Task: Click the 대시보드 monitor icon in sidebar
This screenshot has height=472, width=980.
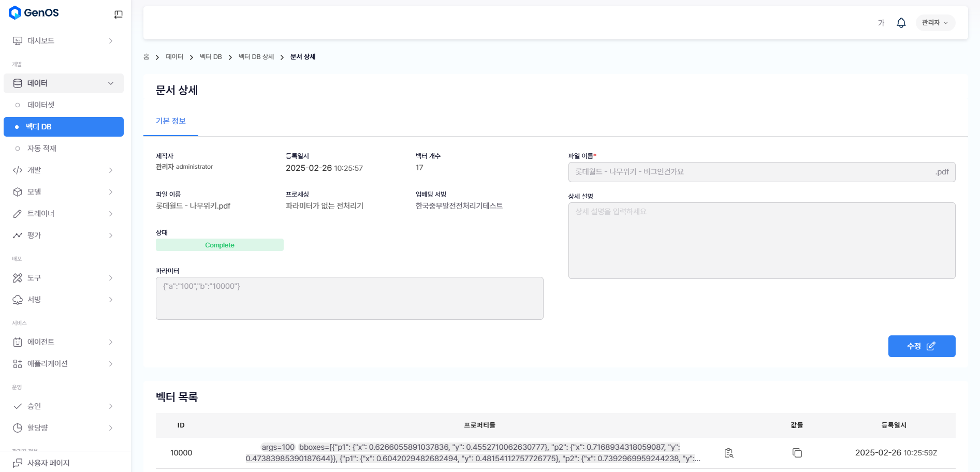Action: pyautogui.click(x=18, y=41)
